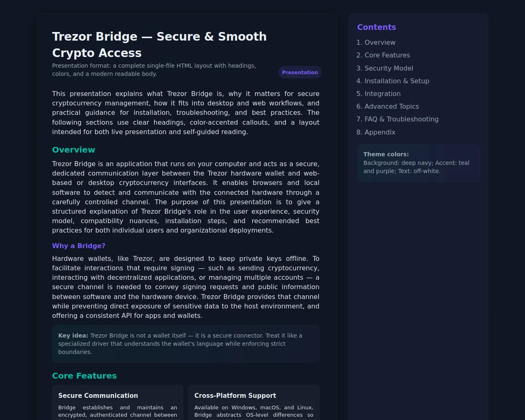Click the paragraph starting Trezor Bridge is an application
Screen dimensions: 525x420
(x=186, y=197)
